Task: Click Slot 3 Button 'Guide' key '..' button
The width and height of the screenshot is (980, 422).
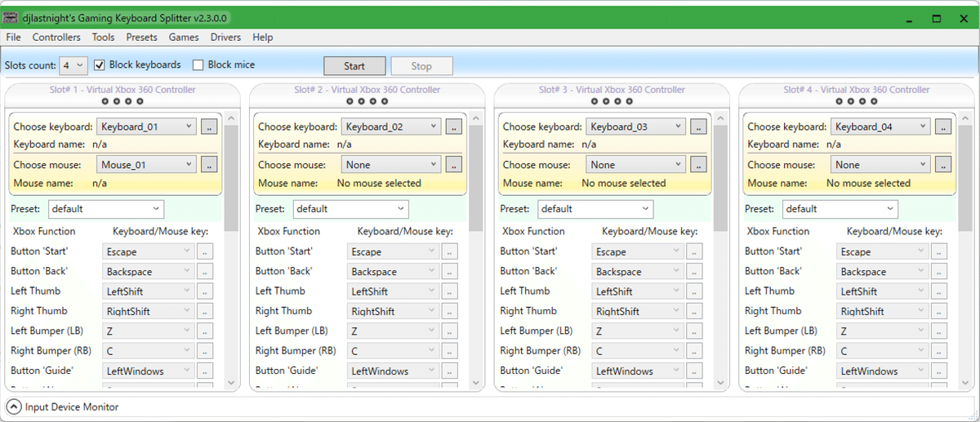Action: point(694,371)
